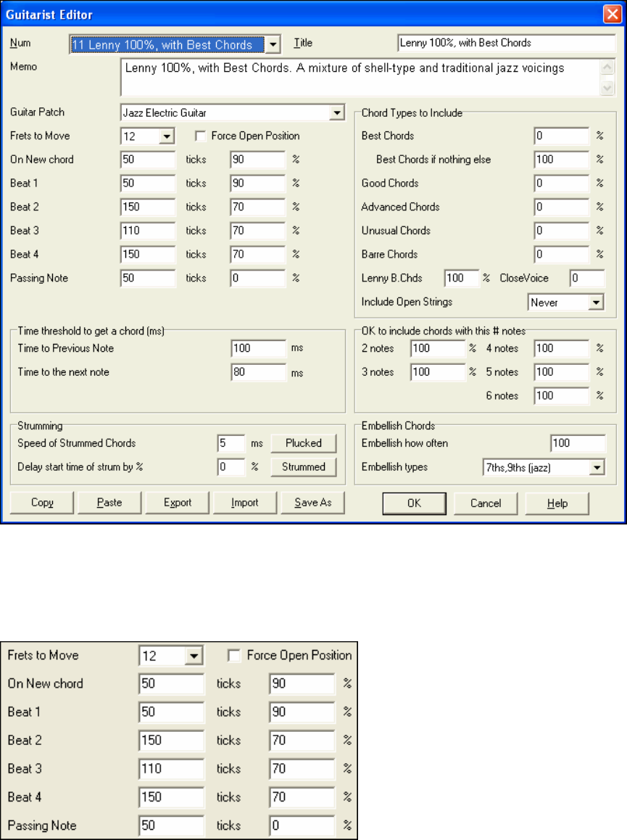Open Help for the Guitarist Editor
Viewport: 627px width, 840px height.
[x=557, y=503]
